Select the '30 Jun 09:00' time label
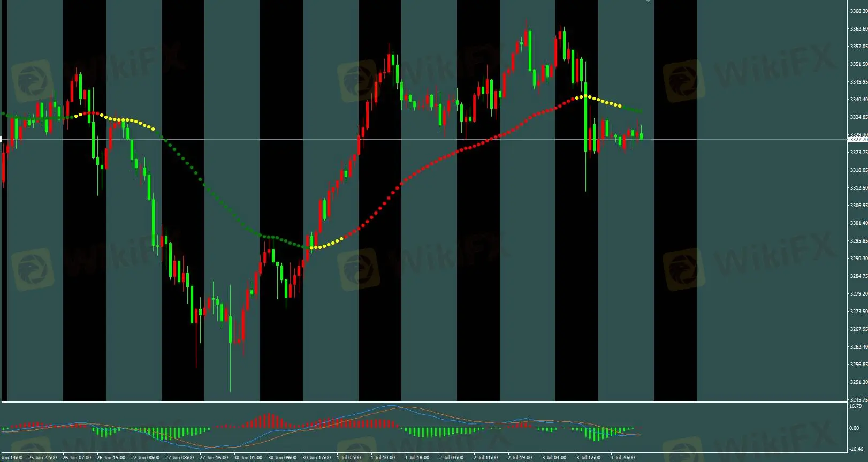The image size is (868, 462). [x=282, y=458]
